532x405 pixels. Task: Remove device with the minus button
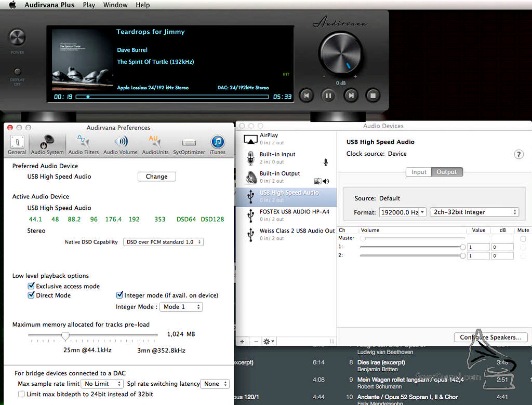(x=256, y=342)
